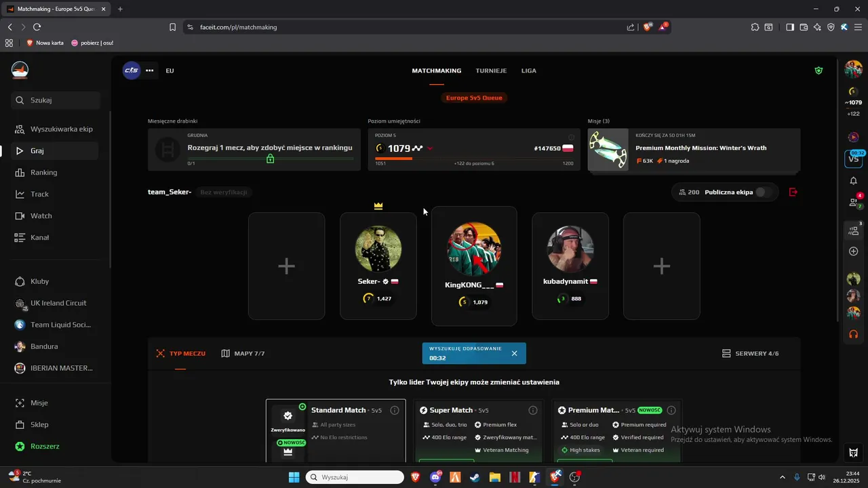The height and width of the screenshot is (488, 868).
Task: Toggle Zweryfikowano verified option in Standard Match
Action: pyautogui.click(x=288, y=420)
